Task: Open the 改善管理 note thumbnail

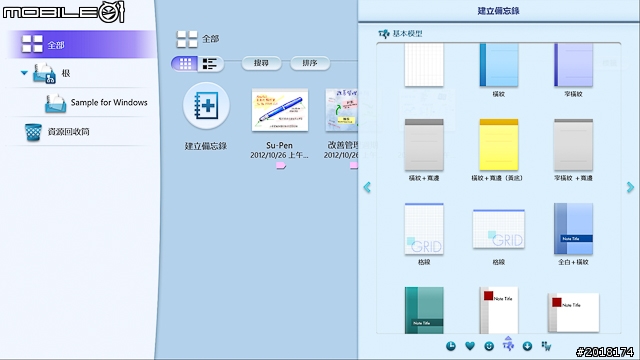Action: [342, 110]
